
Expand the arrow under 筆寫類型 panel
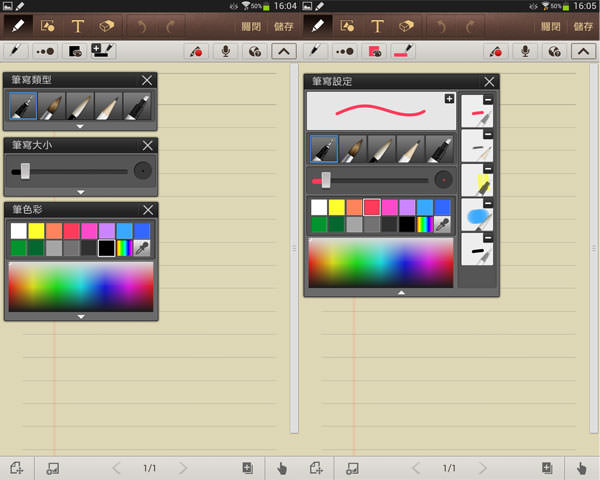click(81, 127)
